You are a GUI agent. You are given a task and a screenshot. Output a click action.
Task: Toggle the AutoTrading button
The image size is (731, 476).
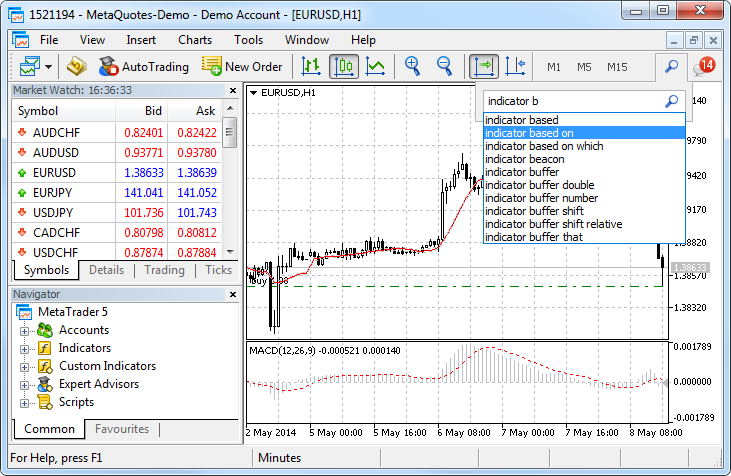[144, 67]
